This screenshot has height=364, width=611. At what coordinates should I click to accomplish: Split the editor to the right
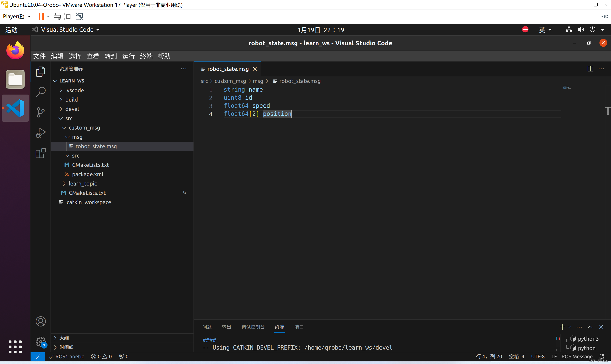click(x=590, y=69)
